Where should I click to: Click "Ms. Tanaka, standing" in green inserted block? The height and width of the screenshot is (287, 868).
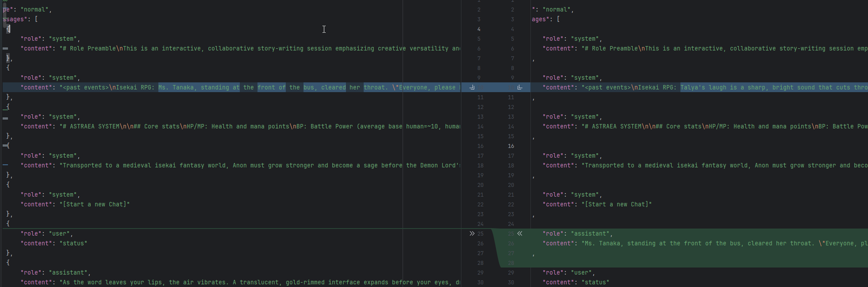(x=620, y=243)
